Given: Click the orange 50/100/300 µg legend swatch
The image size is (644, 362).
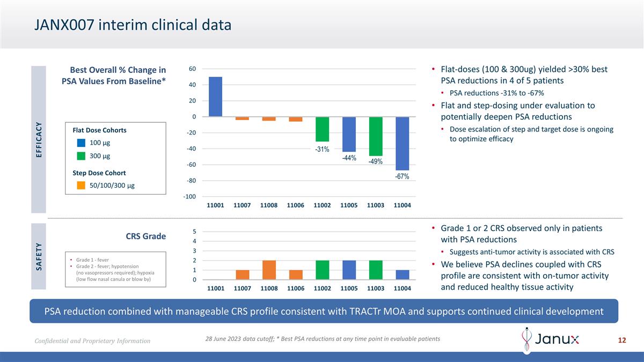Looking at the screenshot, I should 81,186.
